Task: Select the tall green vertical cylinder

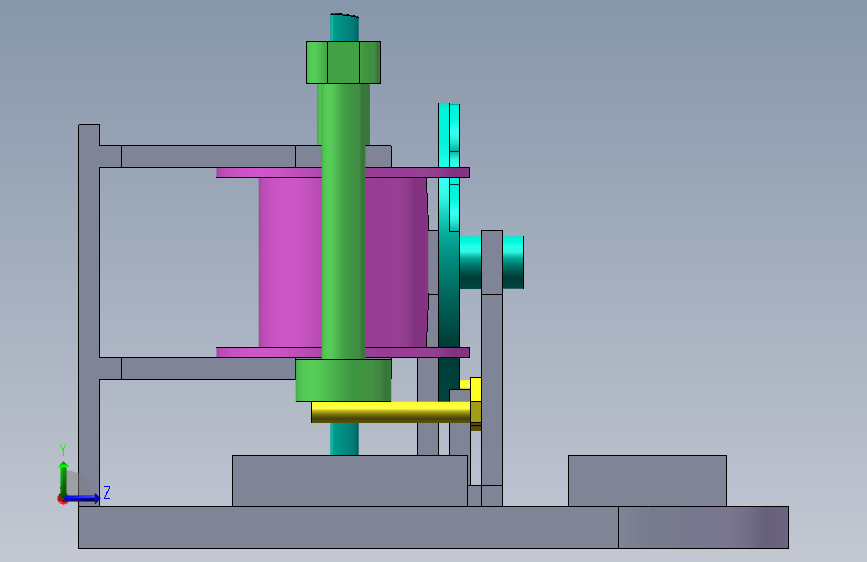Action: click(x=343, y=221)
